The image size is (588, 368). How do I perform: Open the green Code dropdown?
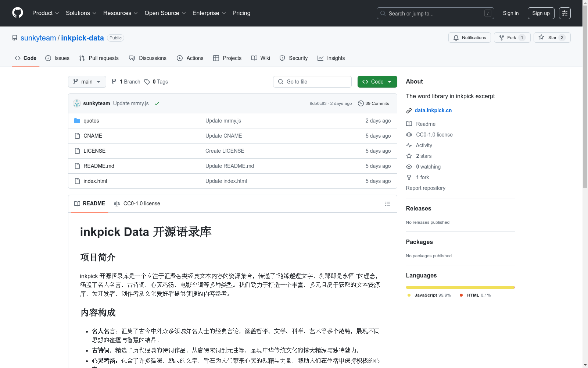377,82
